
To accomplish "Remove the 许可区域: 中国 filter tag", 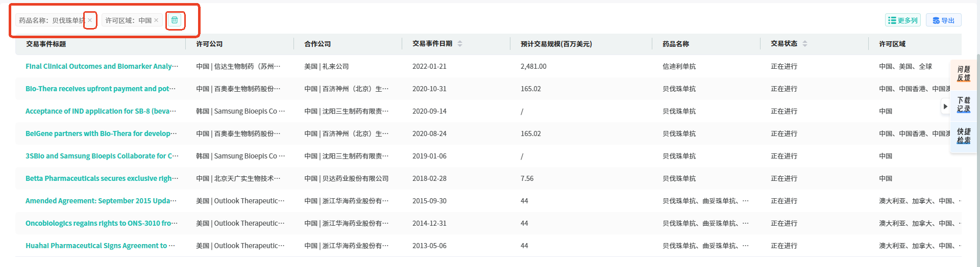I will (156, 20).
